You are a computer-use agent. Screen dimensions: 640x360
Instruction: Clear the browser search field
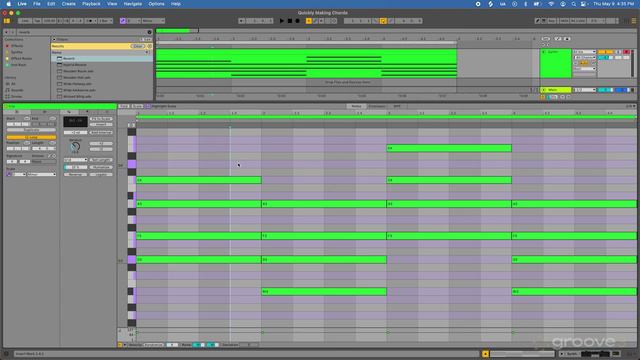(149, 32)
